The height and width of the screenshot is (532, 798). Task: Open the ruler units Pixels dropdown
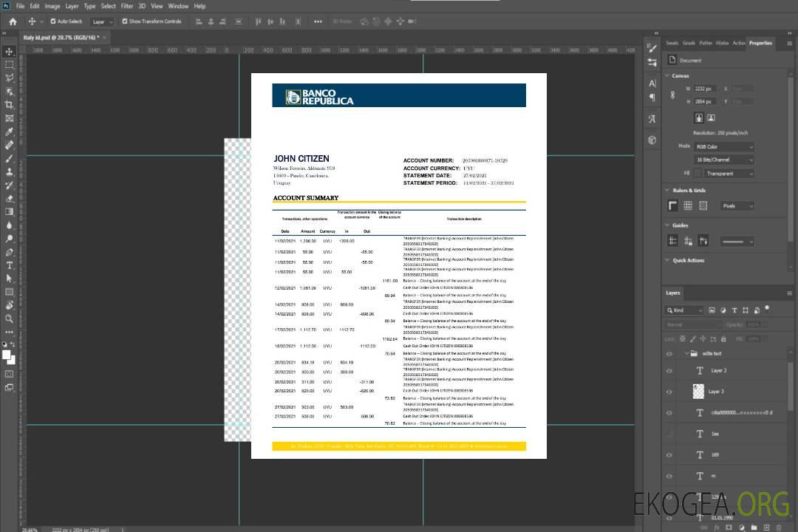click(x=737, y=205)
